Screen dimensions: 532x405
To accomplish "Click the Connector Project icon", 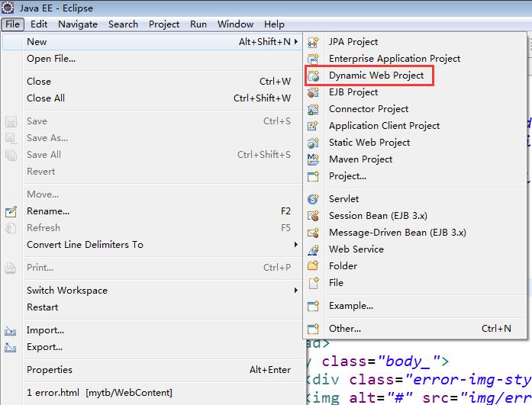I will tap(313, 110).
